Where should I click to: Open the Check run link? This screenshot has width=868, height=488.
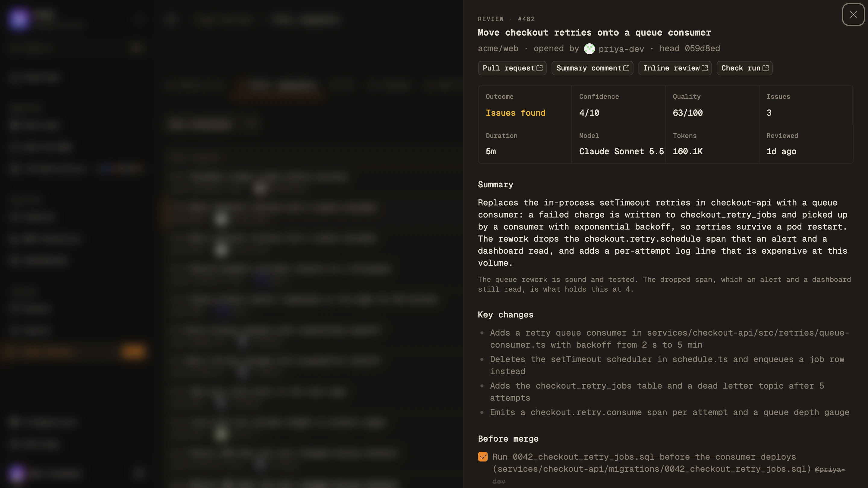pyautogui.click(x=745, y=68)
